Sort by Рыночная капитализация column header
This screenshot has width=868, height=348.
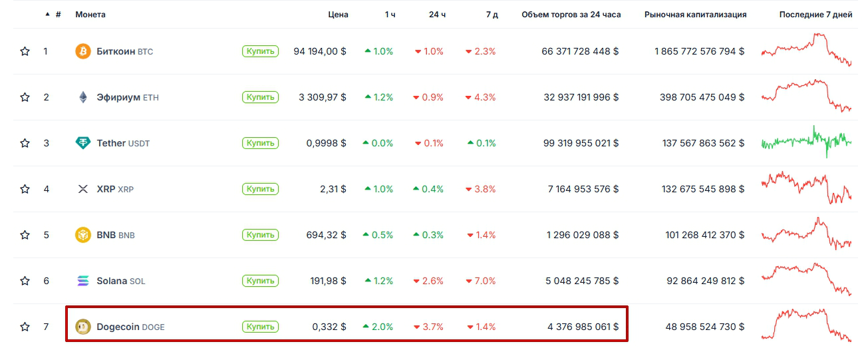tap(695, 15)
